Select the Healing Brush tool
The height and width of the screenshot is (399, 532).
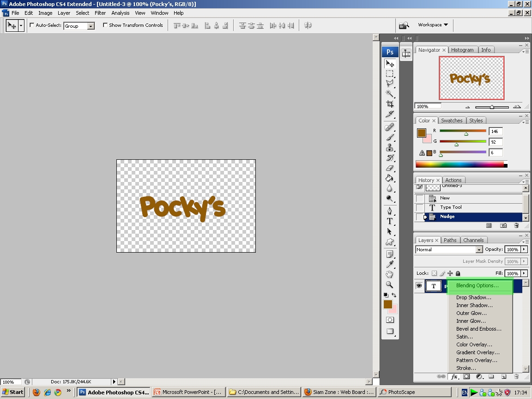[390, 127]
